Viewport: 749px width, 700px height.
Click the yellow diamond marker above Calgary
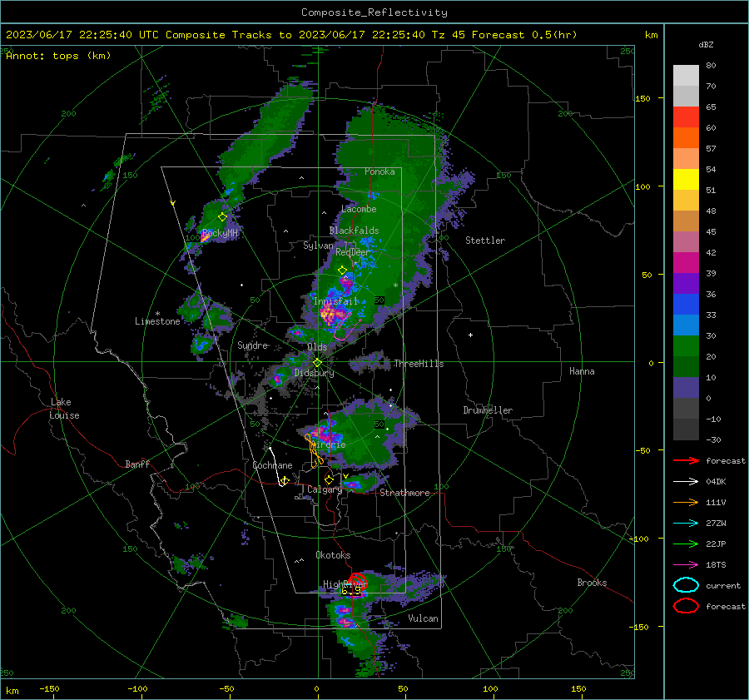click(329, 479)
